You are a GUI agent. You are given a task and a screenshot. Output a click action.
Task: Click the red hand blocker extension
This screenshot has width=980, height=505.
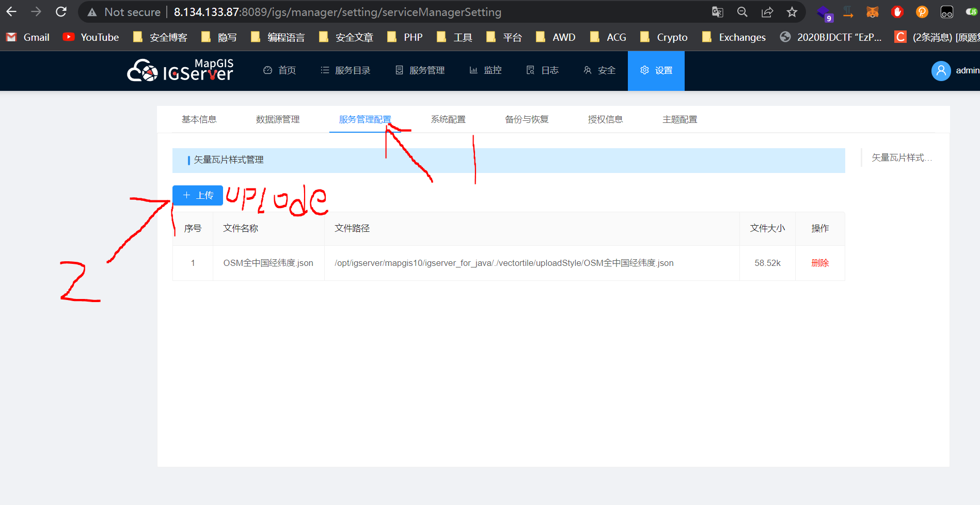tap(897, 12)
